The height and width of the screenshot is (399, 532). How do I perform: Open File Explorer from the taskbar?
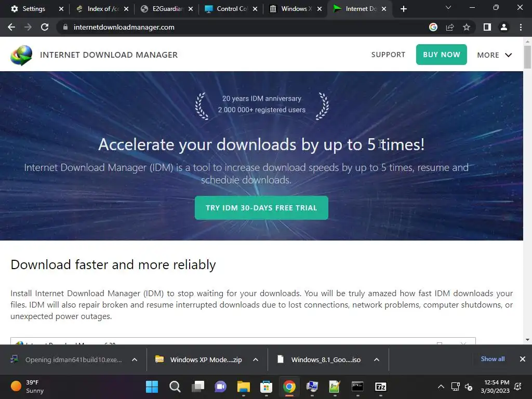click(x=244, y=387)
